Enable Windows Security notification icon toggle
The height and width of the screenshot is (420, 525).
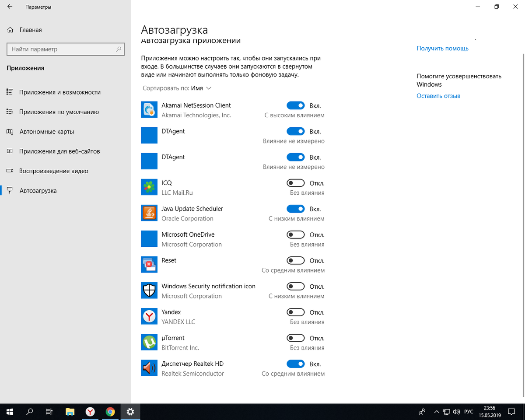click(x=296, y=286)
